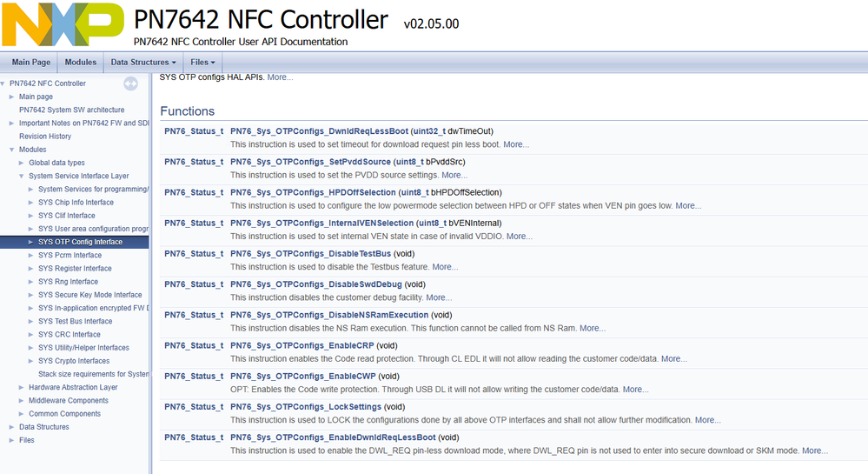Open PN76_Sys_OTPConfigs_SetPvddSource function link
This screenshot has height=474, width=868.
click(310, 162)
